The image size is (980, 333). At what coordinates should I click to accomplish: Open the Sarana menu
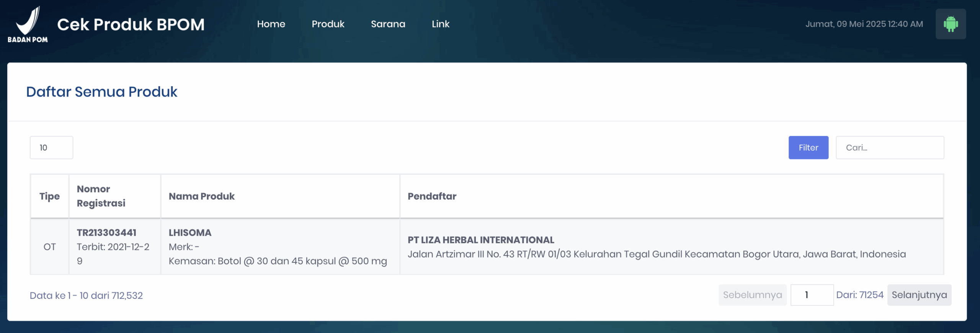pos(388,24)
